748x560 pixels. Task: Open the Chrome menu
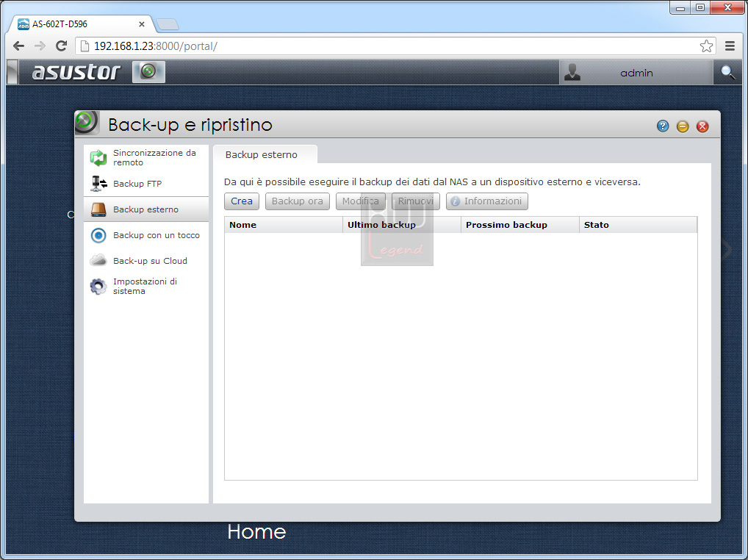click(730, 46)
